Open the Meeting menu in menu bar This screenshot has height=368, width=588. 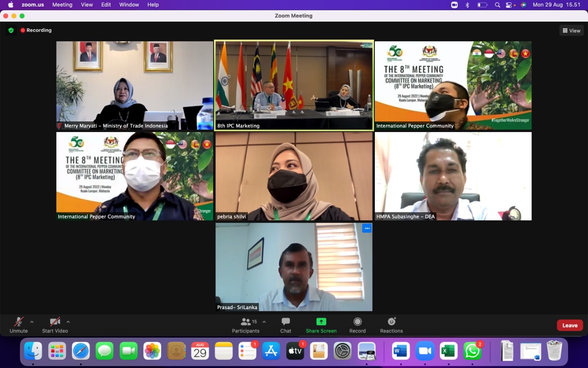click(62, 5)
